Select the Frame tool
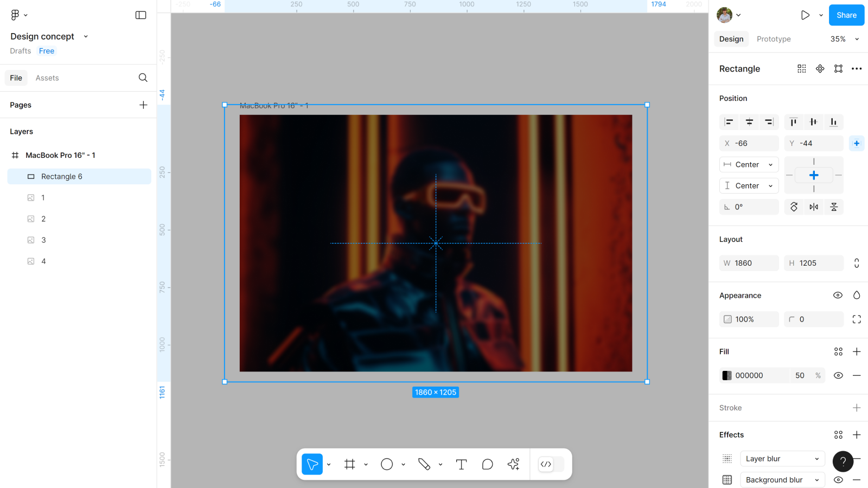The width and height of the screenshot is (868, 488). coord(350,464)
